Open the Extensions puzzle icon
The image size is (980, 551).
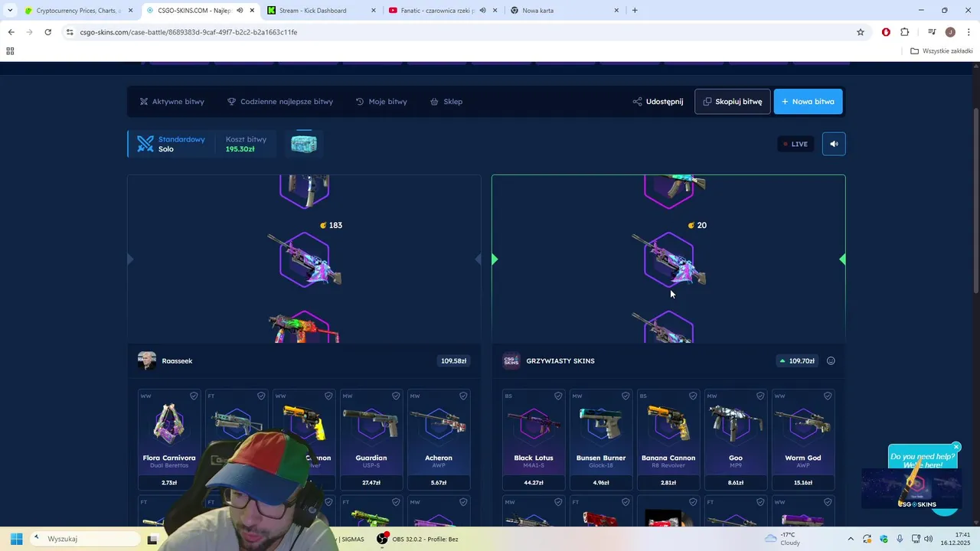[x=905, y=32]
